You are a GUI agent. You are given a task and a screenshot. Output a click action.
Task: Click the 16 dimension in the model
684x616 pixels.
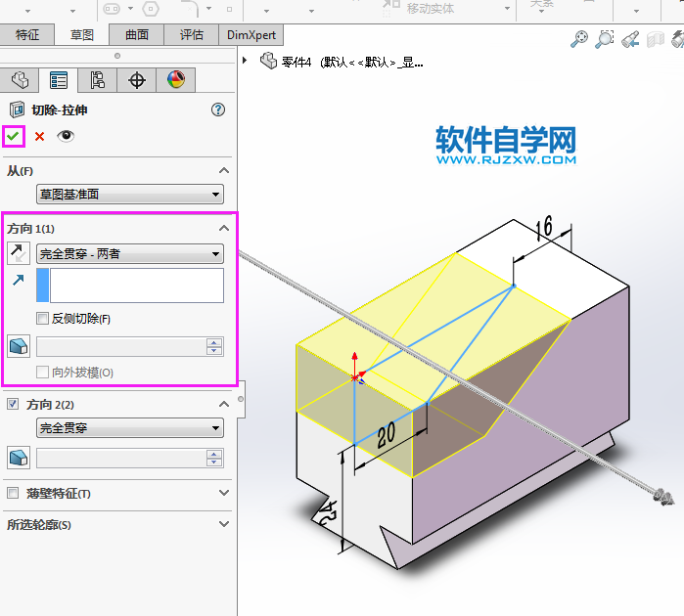click(x=544, y=228)
